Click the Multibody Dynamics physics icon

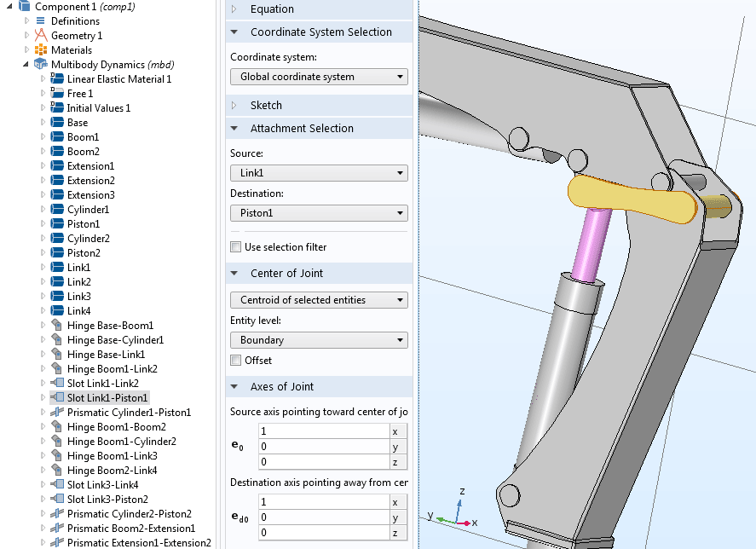[x=41, y=65]
